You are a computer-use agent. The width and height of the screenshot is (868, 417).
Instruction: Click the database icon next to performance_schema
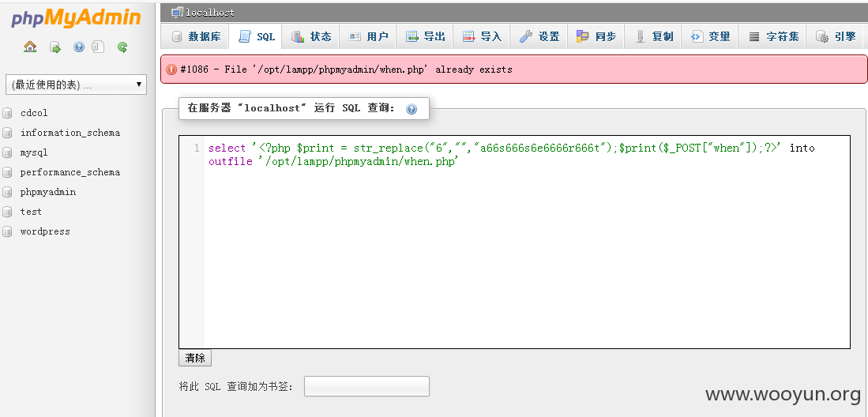point(7,172)
